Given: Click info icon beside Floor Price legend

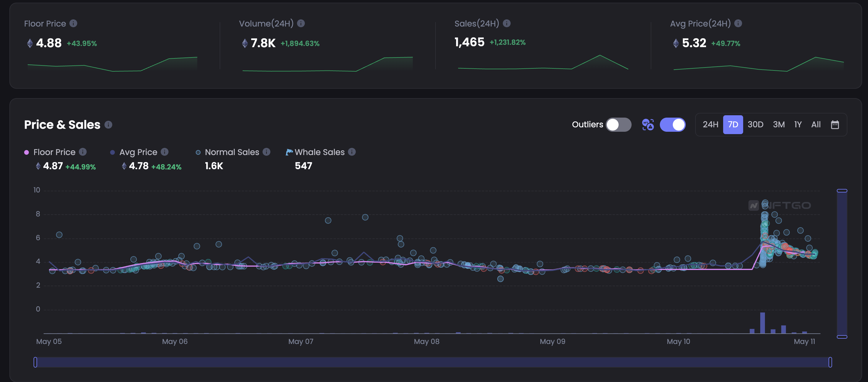Looking at the screenshot, I should [82, 152].
